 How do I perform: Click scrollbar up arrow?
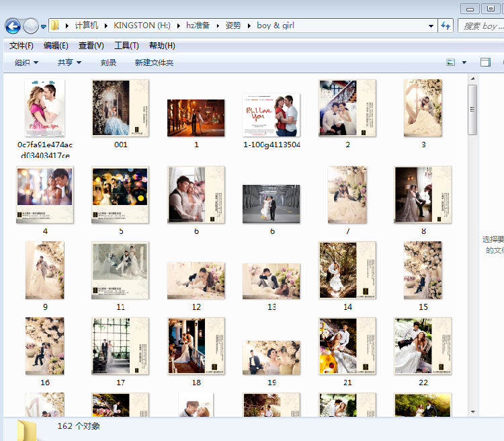click(472, 79)
